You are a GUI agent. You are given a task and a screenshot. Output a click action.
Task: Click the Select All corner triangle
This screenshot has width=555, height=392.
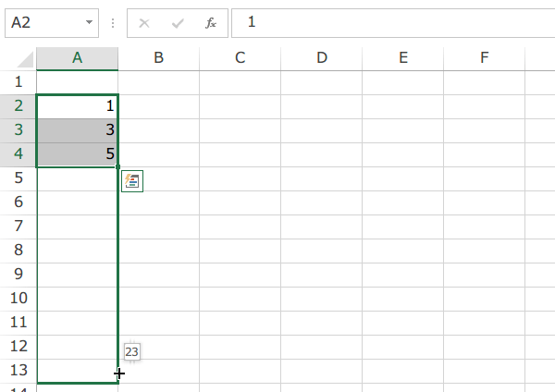(26, 59)
